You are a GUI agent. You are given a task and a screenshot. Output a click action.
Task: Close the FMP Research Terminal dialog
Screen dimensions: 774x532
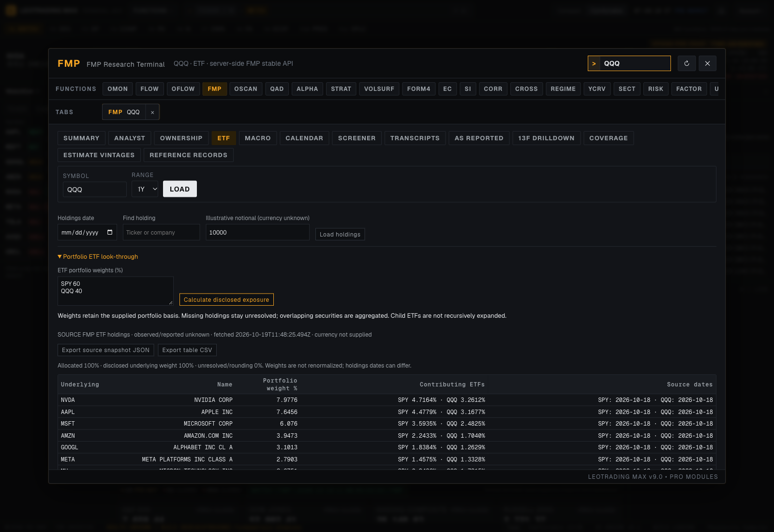click(707, 63)
